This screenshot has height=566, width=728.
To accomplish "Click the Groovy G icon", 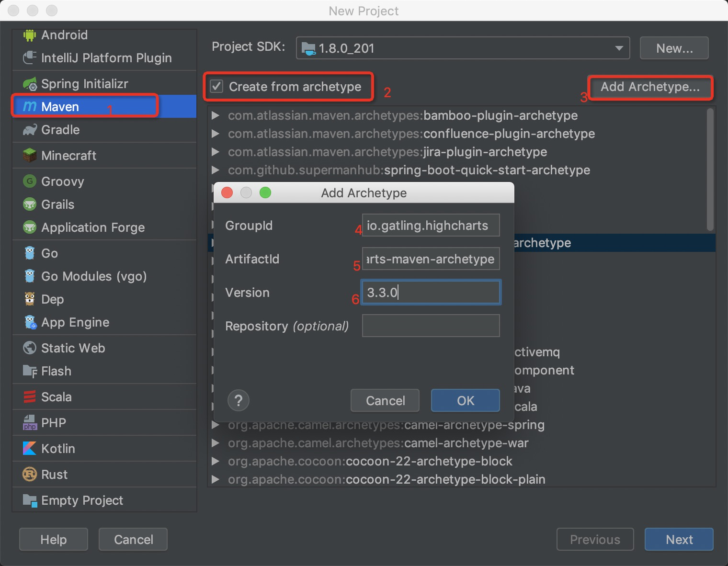I will [x=30, y=181].
